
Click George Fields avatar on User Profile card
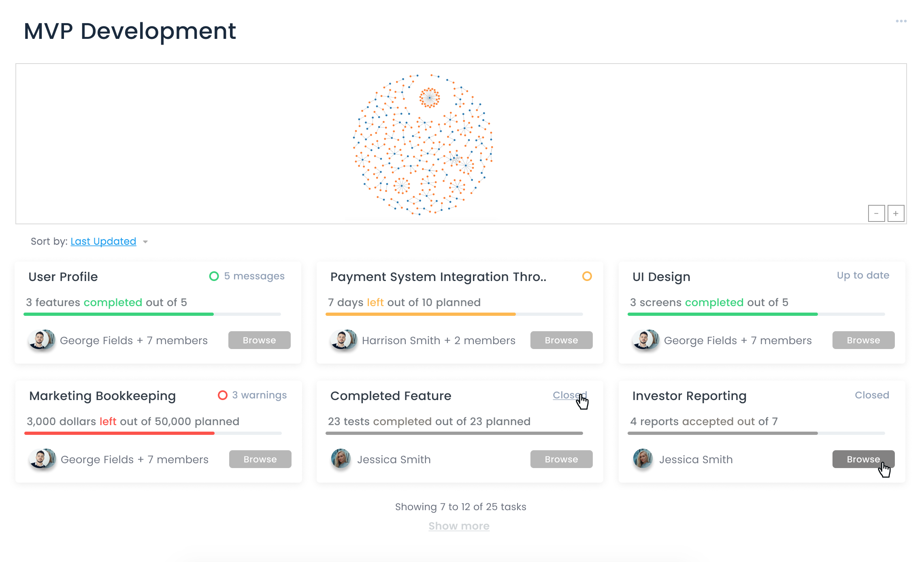pos(41,340)
